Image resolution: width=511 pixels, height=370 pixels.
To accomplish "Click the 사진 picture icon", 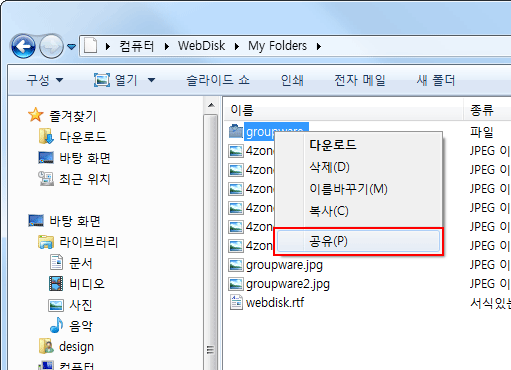I will click(56, 305).
